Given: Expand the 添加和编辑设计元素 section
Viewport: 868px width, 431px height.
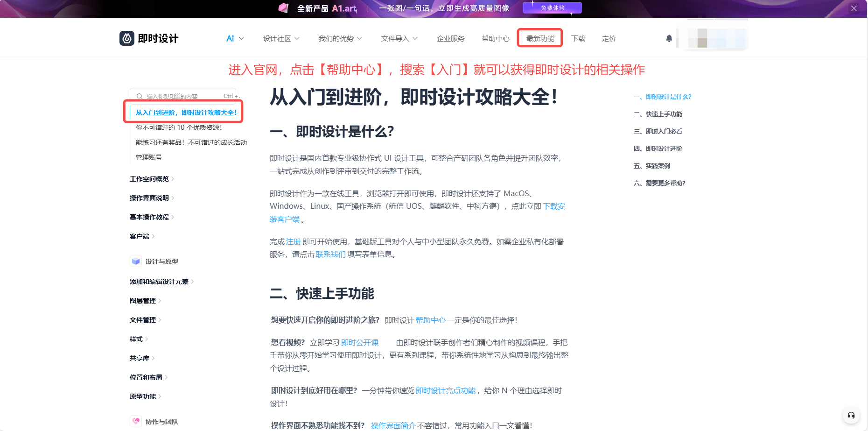Looking at the screenshot, I should tap(161, 282).
